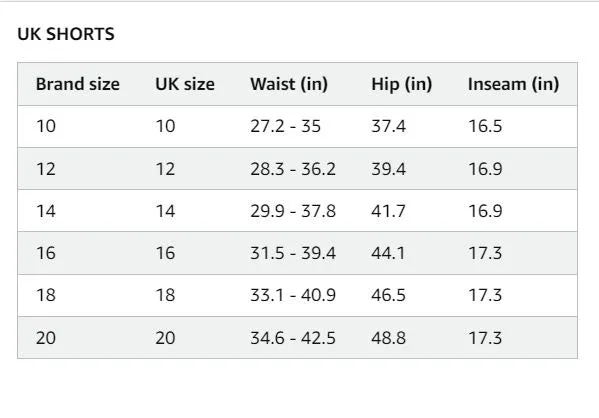Select waist range 34.6 - 42.5
The height and width of the screenshot is (418, 599).
[293, 338]
